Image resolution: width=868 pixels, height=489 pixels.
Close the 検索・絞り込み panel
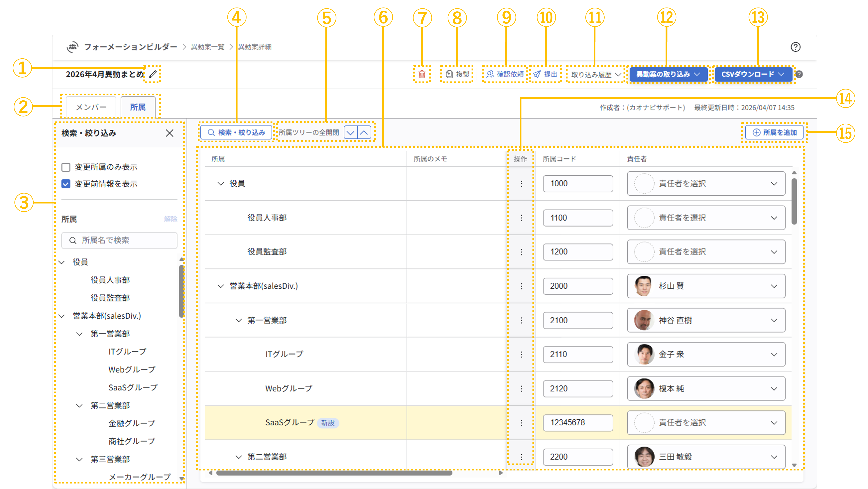[170, 133]
